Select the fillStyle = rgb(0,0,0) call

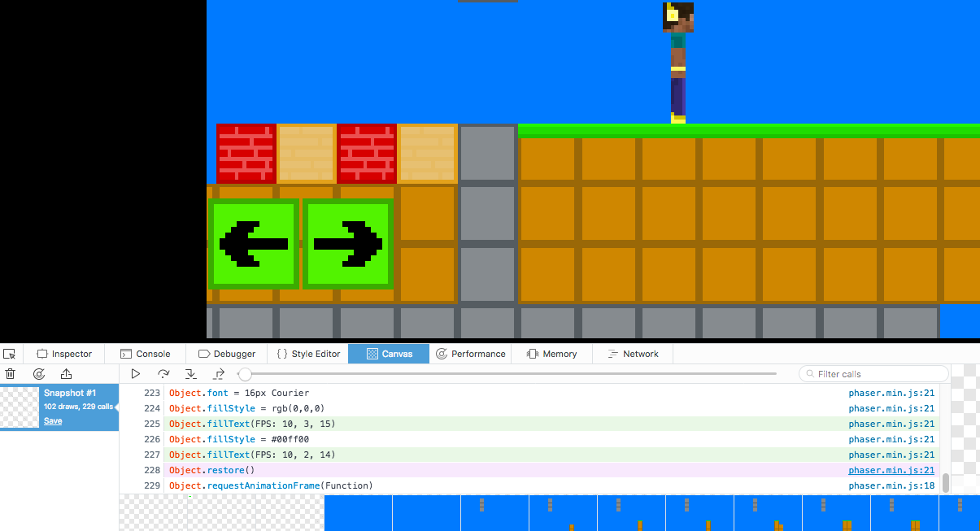click(x=551, y=408)
